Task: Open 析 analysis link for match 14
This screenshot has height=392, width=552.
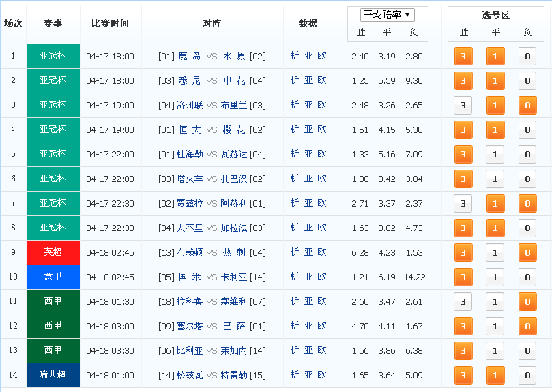Action: (x=295, y=375)
